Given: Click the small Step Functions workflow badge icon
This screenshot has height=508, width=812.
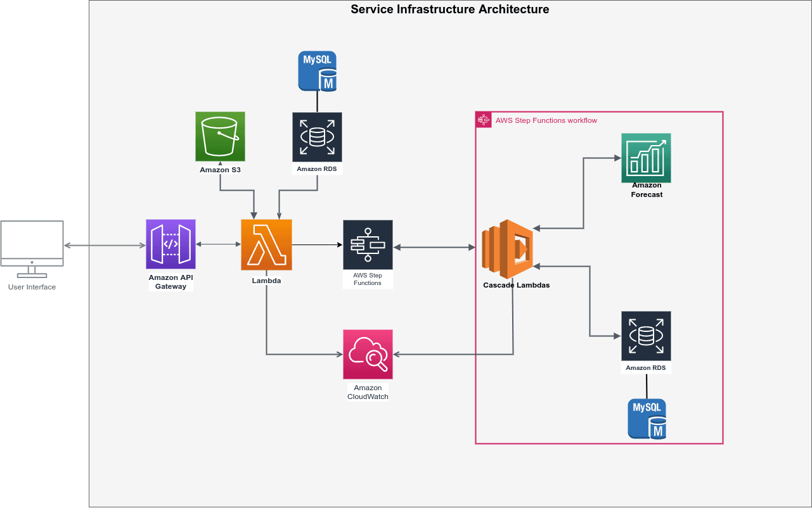Looking at the screenshot, I should pyautogui.click(x=484, y=120).
